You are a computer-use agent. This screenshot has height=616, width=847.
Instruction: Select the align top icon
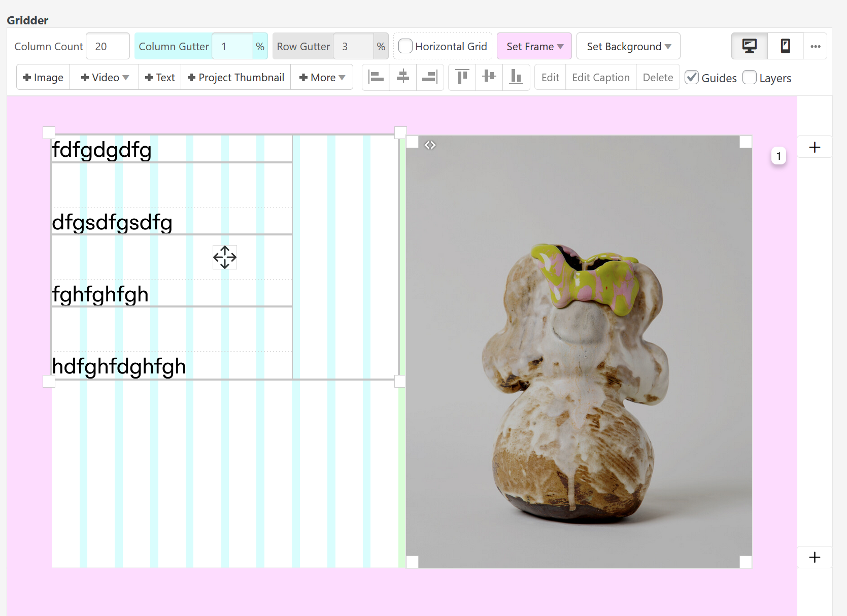461,77
